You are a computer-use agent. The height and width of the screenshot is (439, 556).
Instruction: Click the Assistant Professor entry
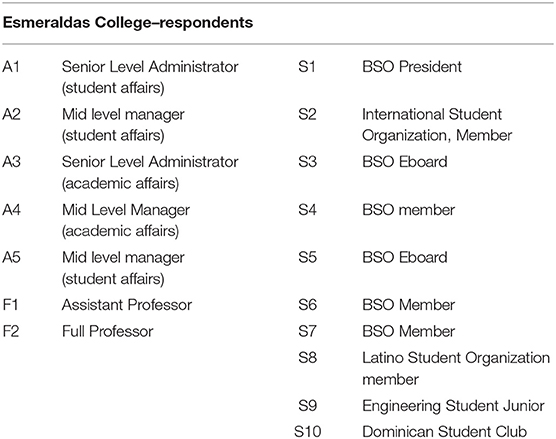(127, 305)
